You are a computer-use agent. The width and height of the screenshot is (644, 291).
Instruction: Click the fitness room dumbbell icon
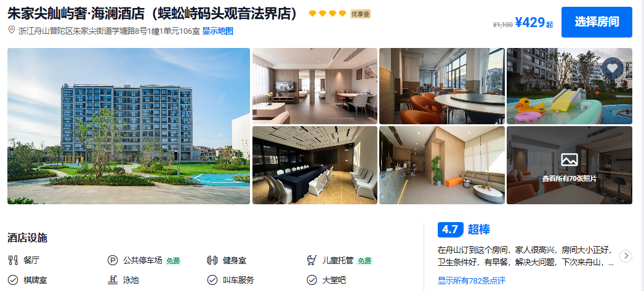[x=212, y=260]
